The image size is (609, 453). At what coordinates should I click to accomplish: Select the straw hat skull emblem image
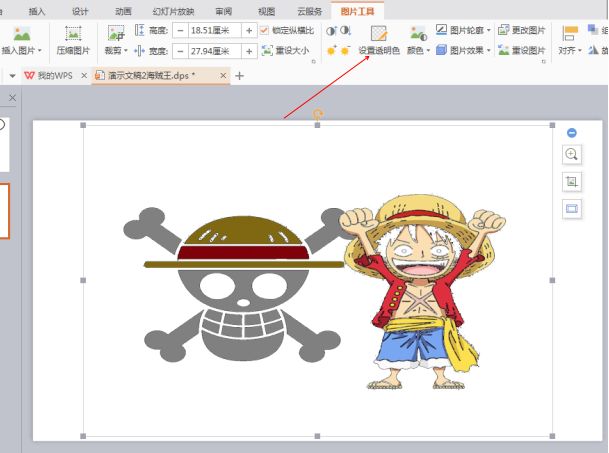point(235,286)
